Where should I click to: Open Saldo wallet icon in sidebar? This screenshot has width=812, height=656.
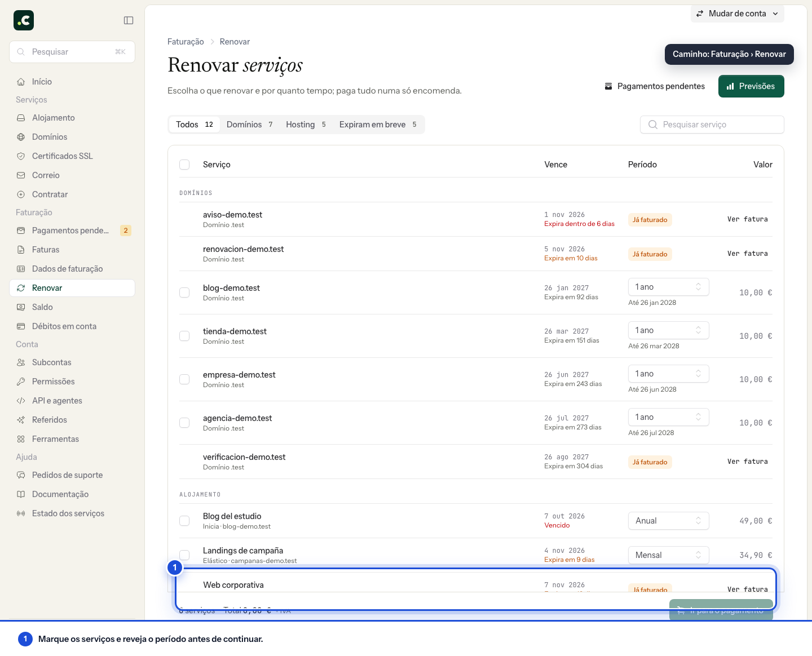(21, 307)
